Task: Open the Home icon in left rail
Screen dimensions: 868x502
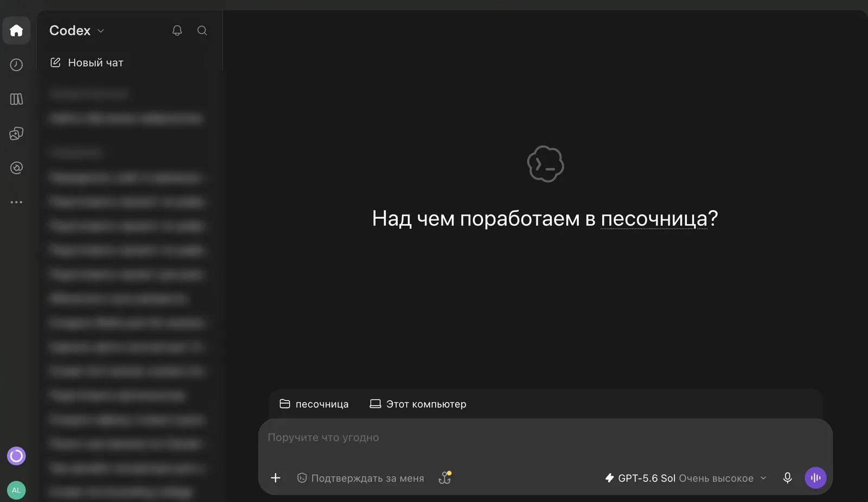Action: click(x=16, y=30)
